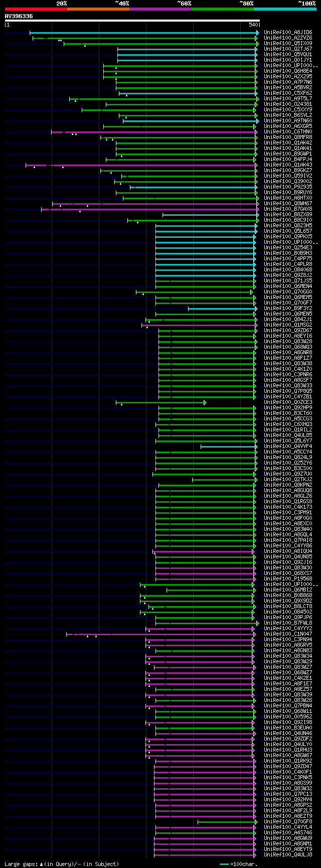Select the last hit UniRef100_Q4ULJ8
Viewport: 321px width, 868px height.
[288, 855]
